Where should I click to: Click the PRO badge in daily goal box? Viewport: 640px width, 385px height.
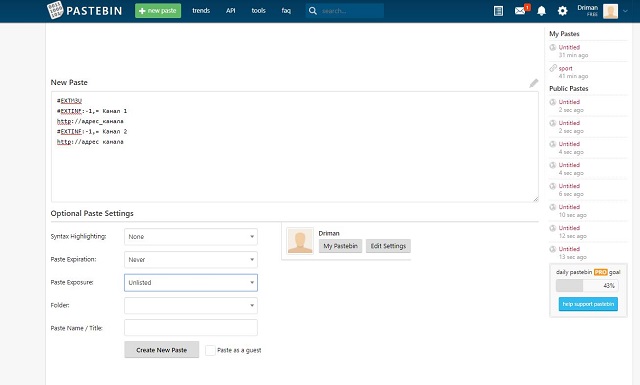pos(600,272)
